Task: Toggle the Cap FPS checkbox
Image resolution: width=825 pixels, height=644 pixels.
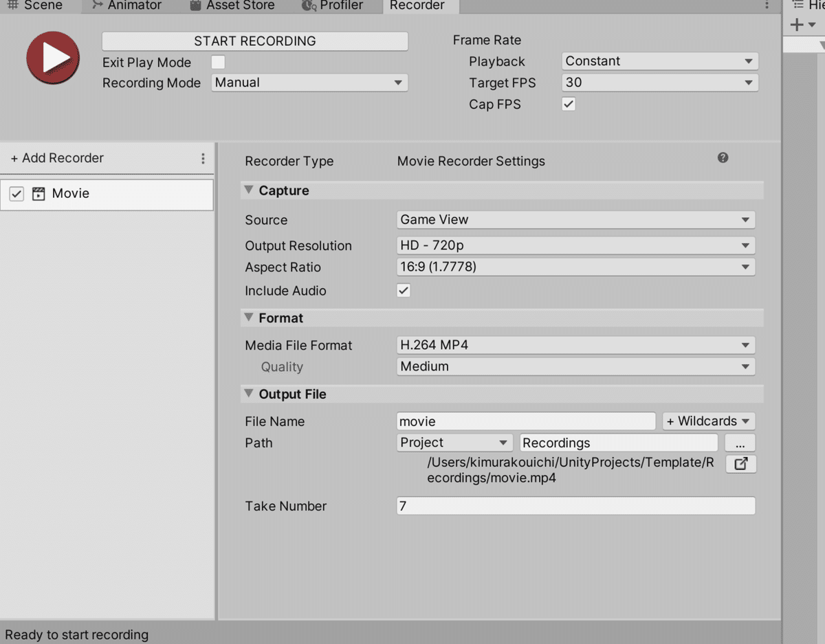Action: pos(569,104)
